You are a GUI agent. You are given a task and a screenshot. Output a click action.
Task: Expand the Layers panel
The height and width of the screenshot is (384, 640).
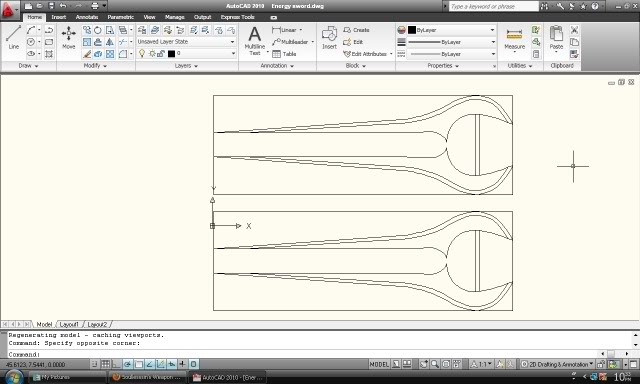coord(186,66)
